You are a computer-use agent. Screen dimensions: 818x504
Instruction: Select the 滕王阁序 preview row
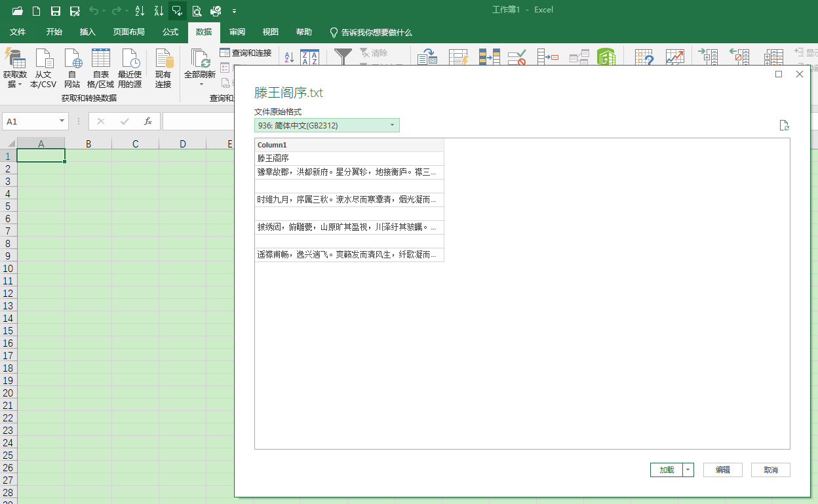pos(349,158)
